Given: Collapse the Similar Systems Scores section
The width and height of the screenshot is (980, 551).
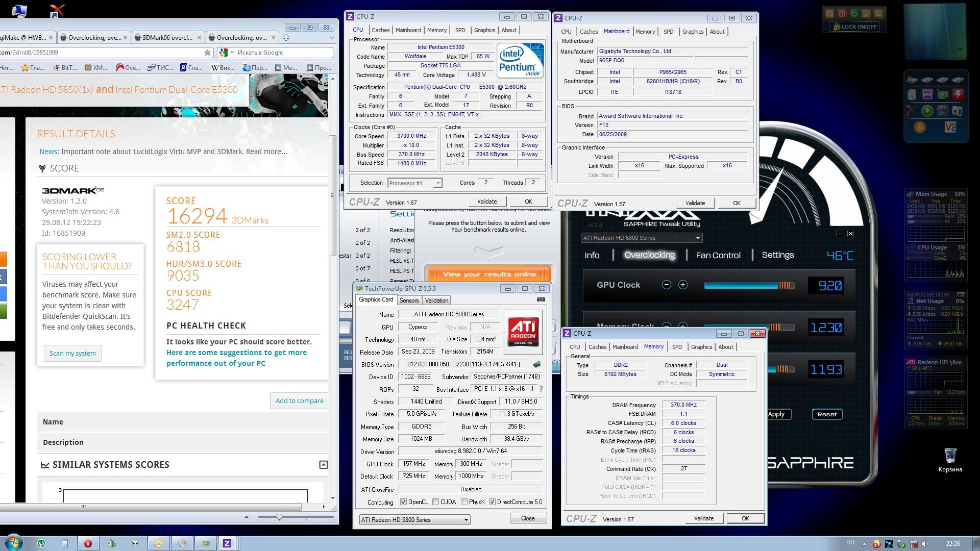Looking at the screenshot, I should click(323, 465).
